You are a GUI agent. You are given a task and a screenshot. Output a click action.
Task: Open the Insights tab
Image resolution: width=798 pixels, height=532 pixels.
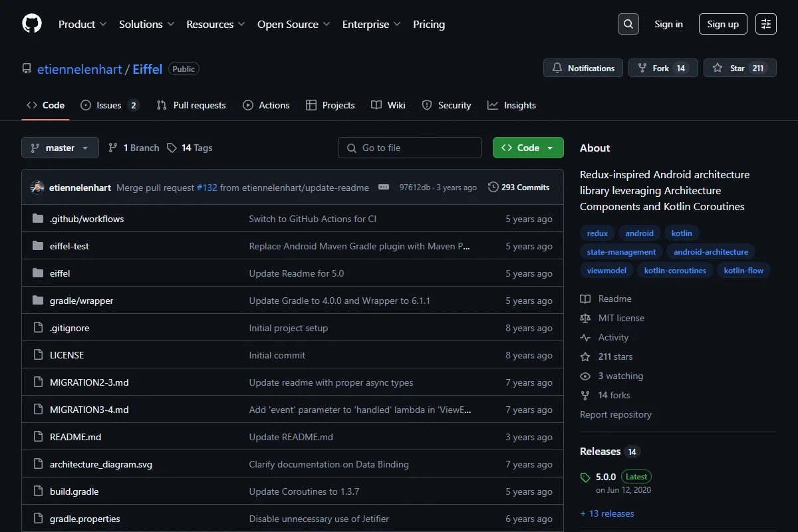(511, 105)
